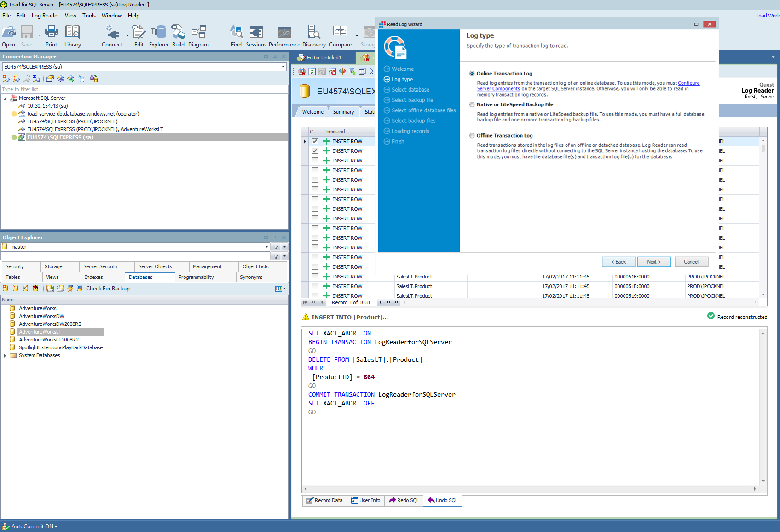This screenshot has height=532, width=780.
Task: Select AdventureWorksDW2008R2 database
Action: click(x=50, y=324)
